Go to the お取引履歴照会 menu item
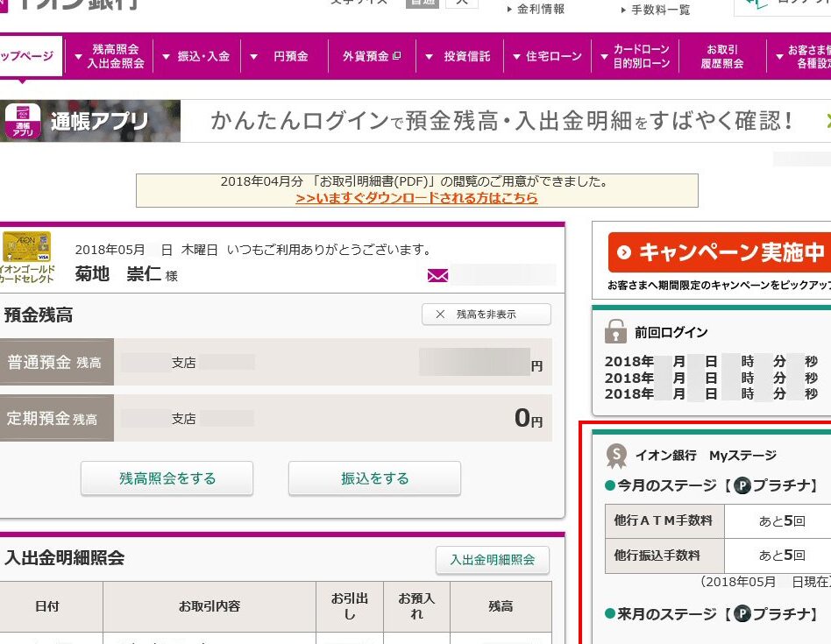831x644 pixels. pos(721,57)
